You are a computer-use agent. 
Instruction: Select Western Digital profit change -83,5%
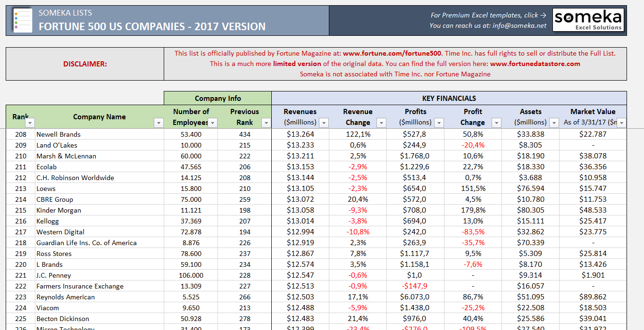(x=473, y=232)
